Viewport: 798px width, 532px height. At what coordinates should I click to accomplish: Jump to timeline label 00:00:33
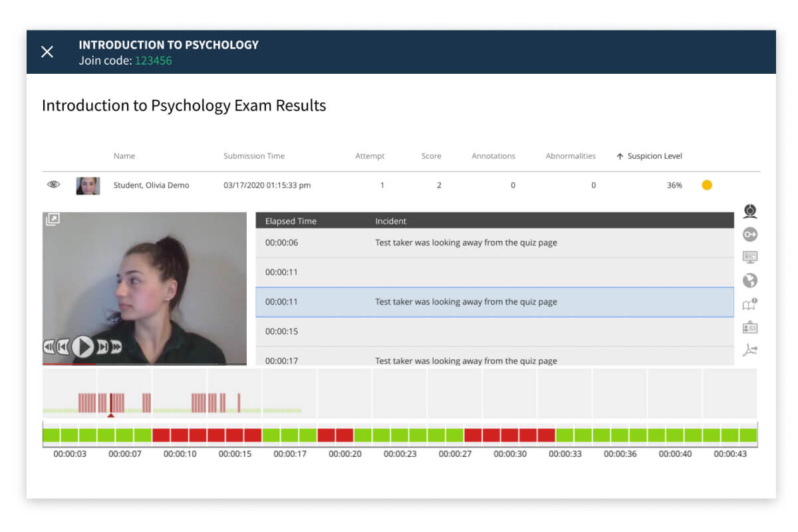click(x=565, y=454)
